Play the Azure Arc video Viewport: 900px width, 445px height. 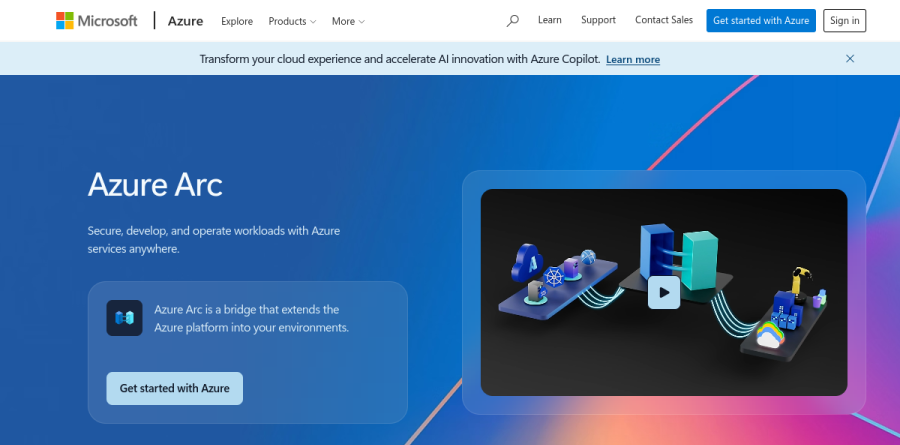click(664, 292)
